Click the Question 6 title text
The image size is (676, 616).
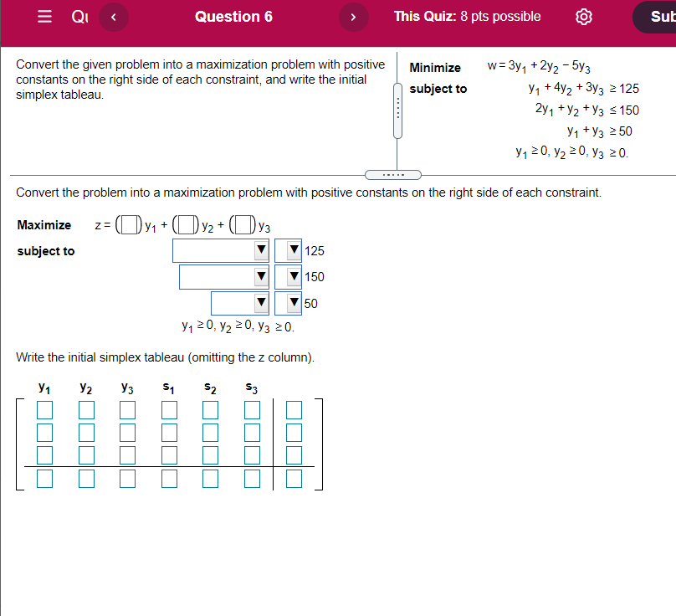point(233,17)
